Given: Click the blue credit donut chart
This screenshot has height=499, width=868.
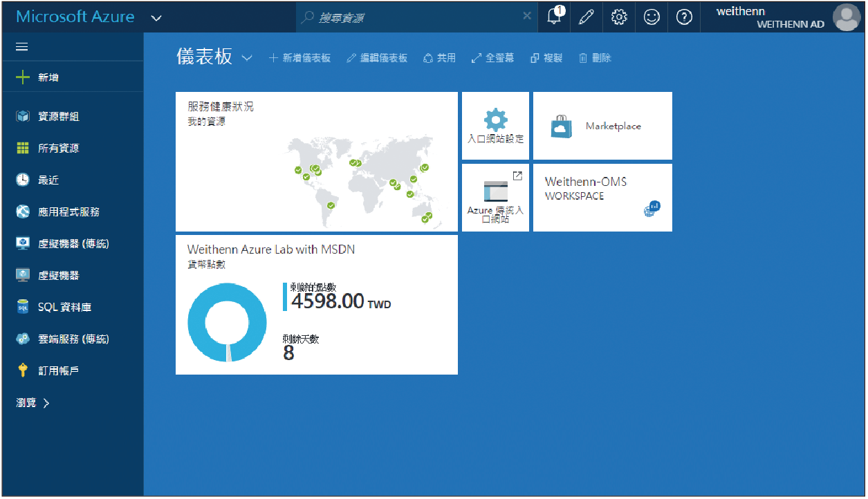Looking at the screenshot, I should (227, 322).
